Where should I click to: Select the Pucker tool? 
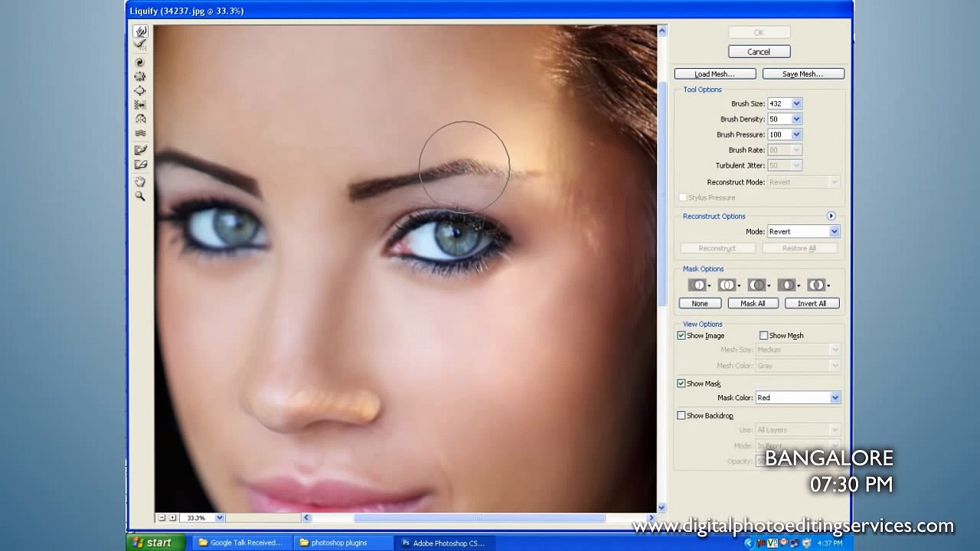140,77
